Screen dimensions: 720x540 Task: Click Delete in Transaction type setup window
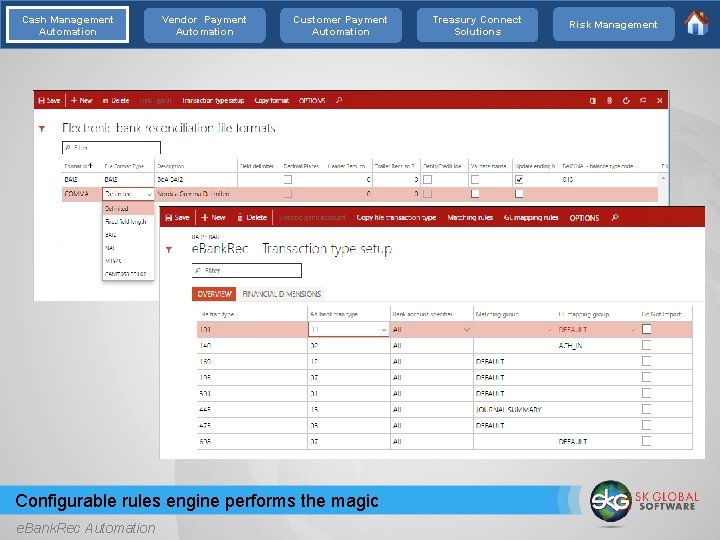click(x=252, y=218)
